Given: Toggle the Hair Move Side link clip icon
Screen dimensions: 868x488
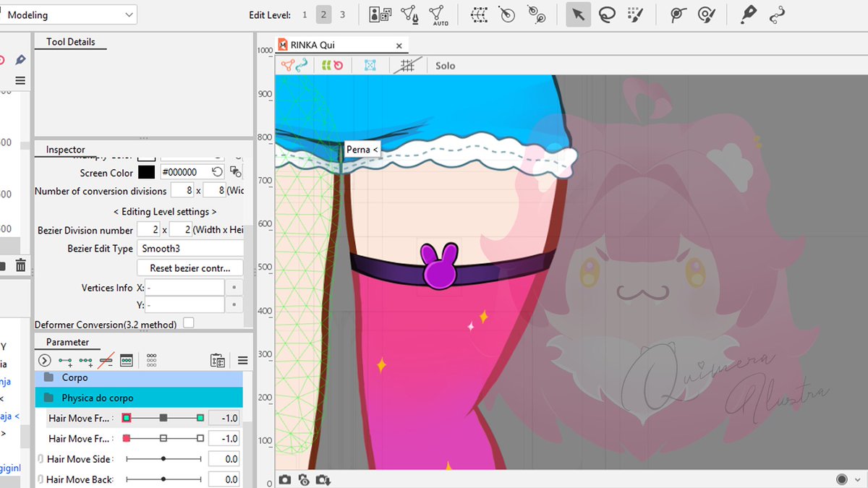Looking at the screenshot, I should point(41,459).
